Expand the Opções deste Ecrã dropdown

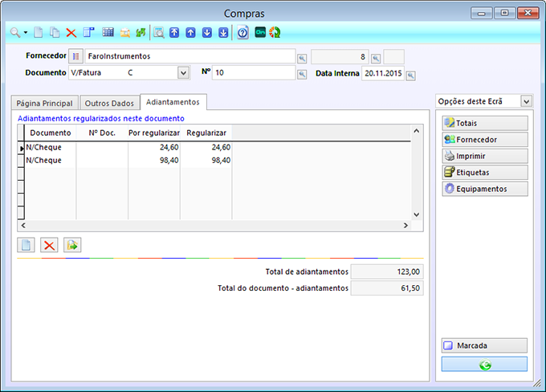click(526, 101)
